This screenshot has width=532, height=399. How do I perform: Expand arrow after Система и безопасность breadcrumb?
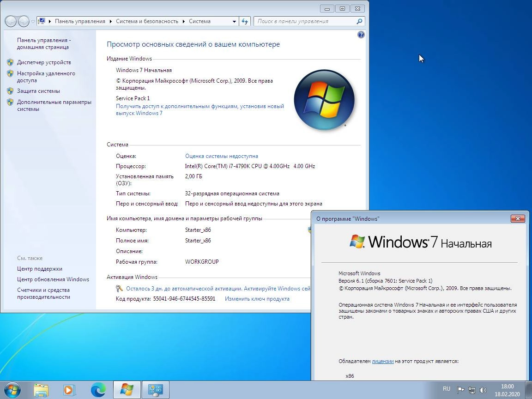coord(183,21)
